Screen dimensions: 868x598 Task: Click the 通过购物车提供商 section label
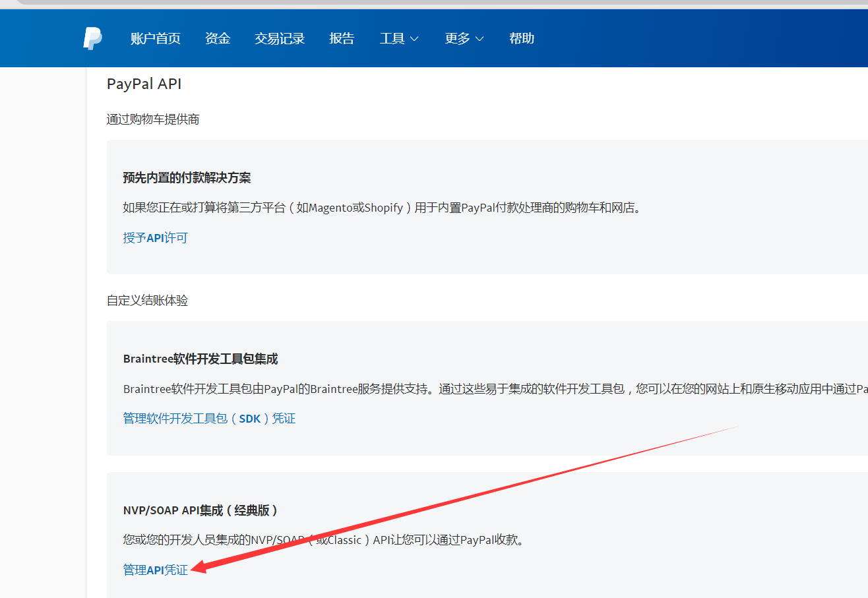[153, 119]
